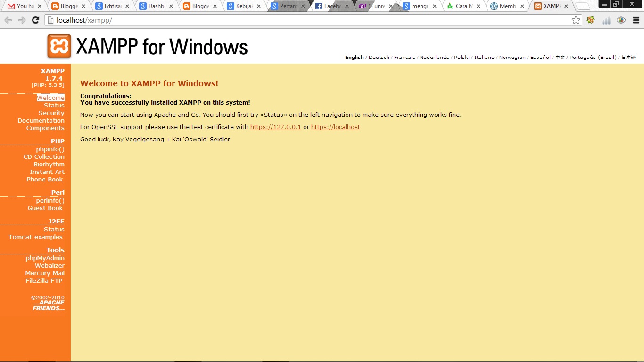The height and width of the screenshot is (362, 644).
Task: Open the Chrome hamburger menu
Action: coord(636,20)
